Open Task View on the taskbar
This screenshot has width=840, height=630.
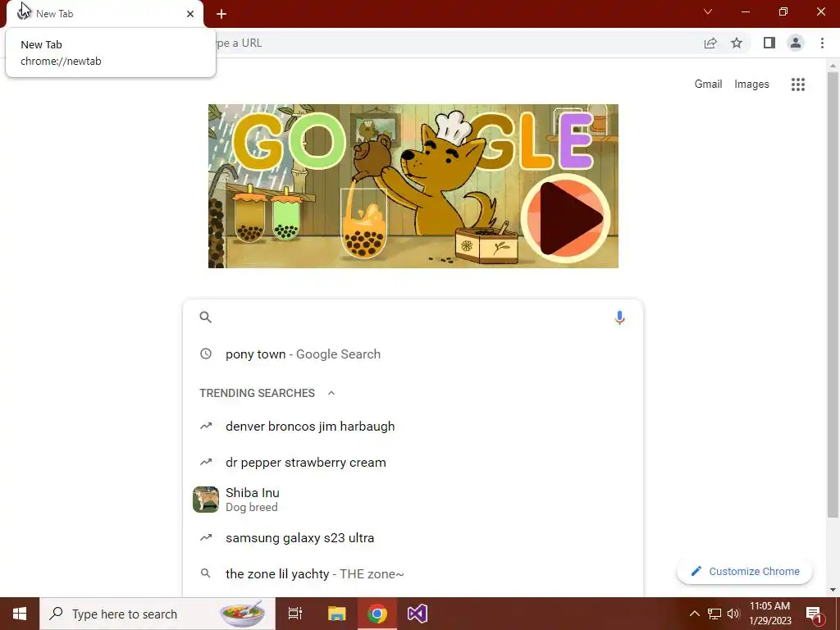[295, 614]
